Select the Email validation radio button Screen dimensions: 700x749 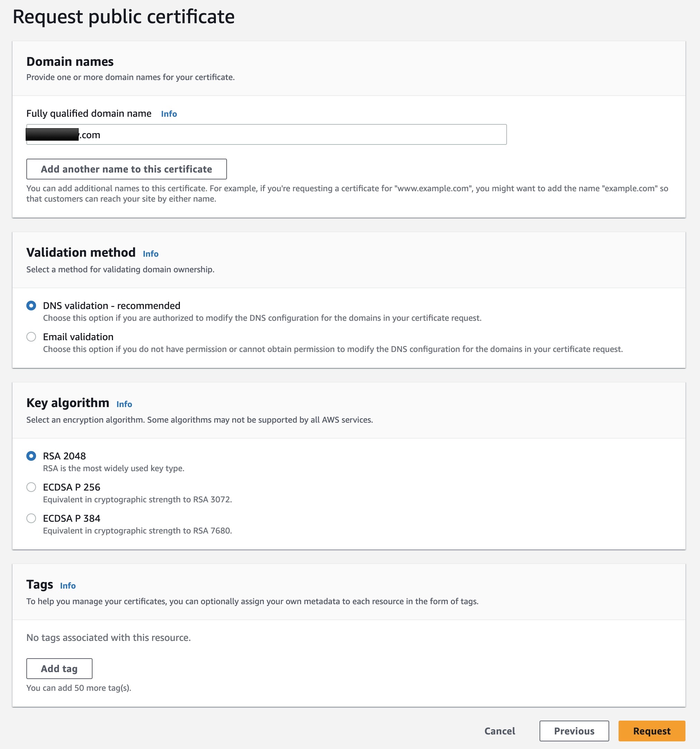(31, 337)
